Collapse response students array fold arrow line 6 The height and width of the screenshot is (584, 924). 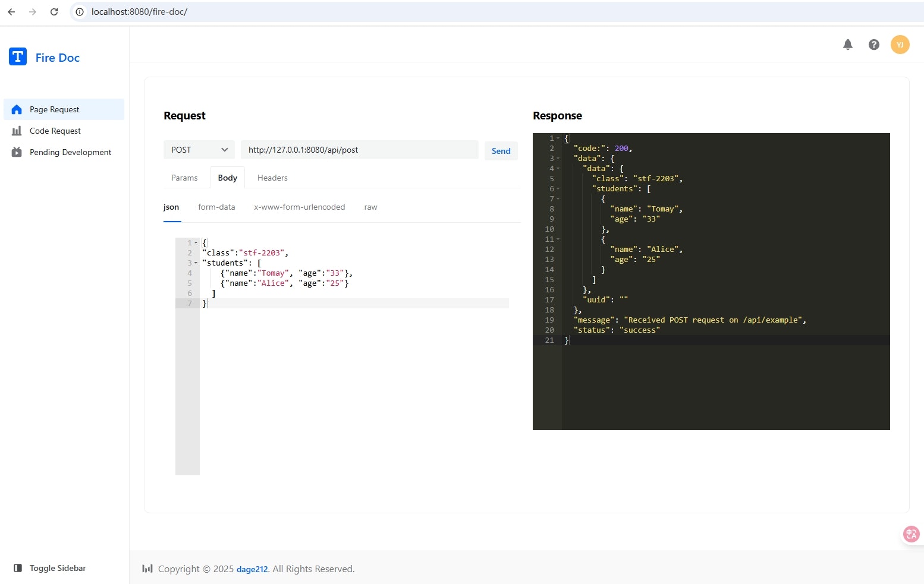(558, 188)
